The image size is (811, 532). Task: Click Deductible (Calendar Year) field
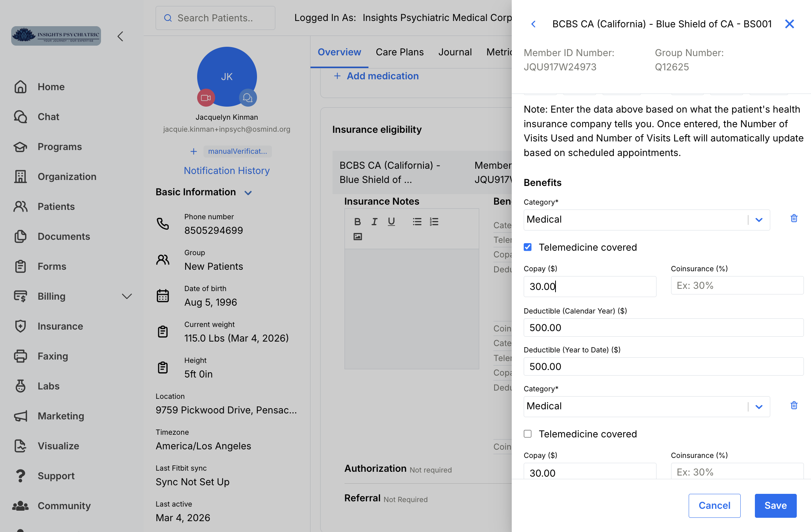click(x=664, y=328)
